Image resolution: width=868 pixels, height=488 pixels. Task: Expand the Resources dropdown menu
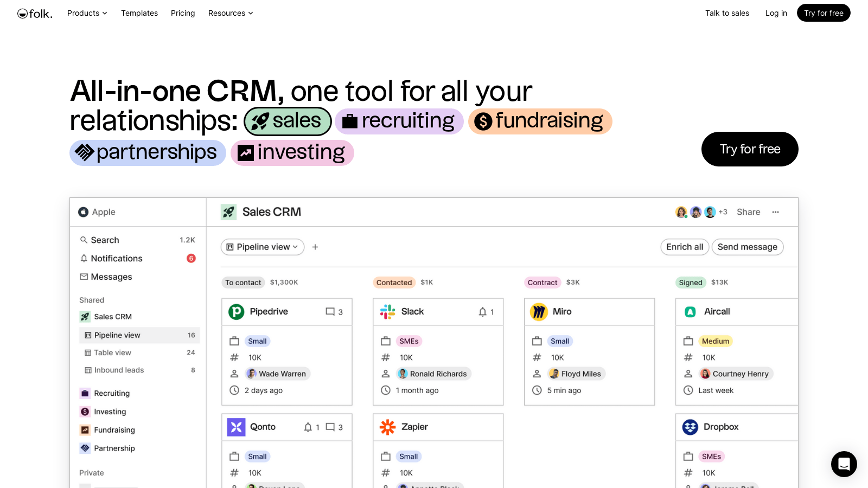click(231, 13)
